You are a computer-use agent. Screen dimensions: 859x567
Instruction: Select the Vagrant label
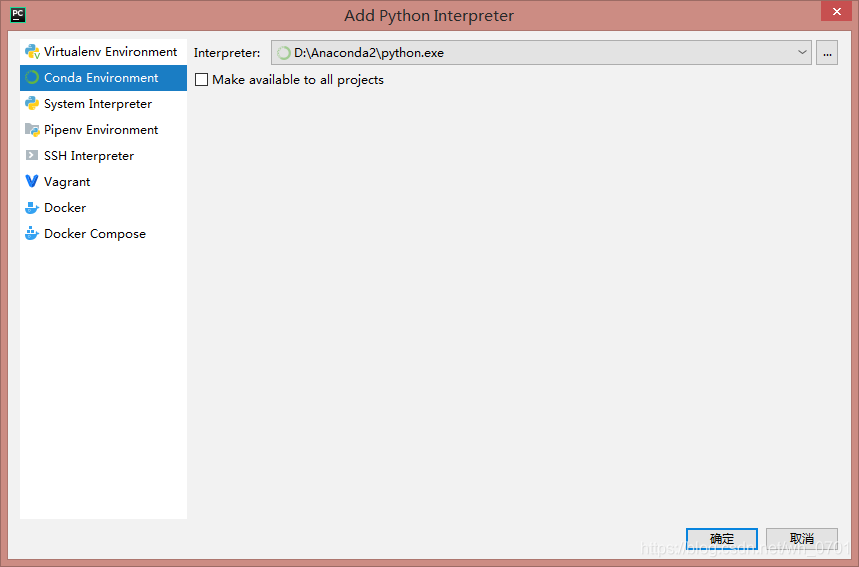click(67, 182)
